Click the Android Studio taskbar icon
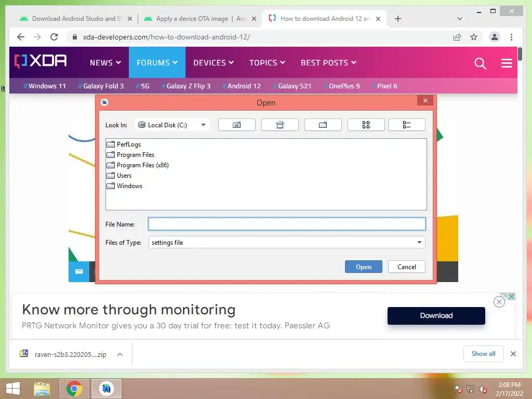The width and height of the screenshot is (532, 399). click(107, 389)
